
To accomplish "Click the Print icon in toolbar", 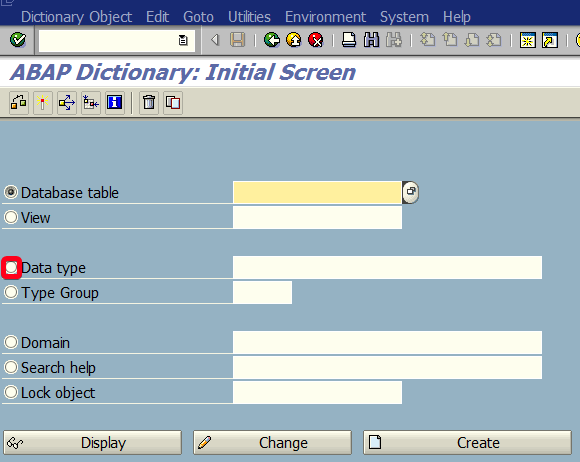I will tap(348, 40).
